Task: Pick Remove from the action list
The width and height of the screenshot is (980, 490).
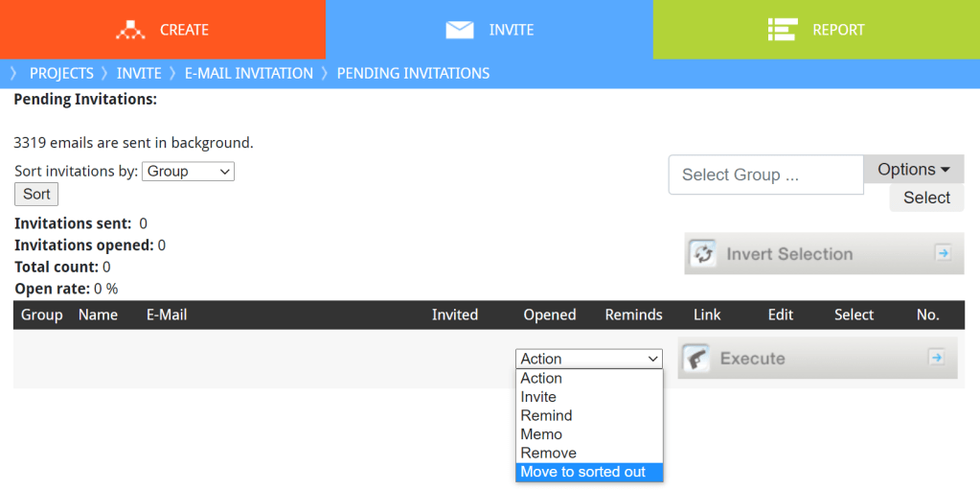Action: click(x=548, y=453)
